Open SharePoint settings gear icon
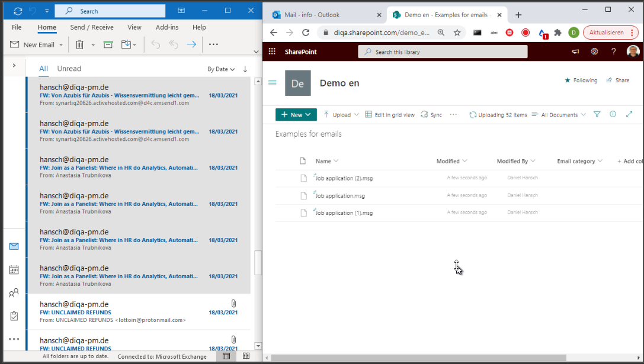Image resolution: width=644 pixels, height=364 pixels. pos(594,51)
